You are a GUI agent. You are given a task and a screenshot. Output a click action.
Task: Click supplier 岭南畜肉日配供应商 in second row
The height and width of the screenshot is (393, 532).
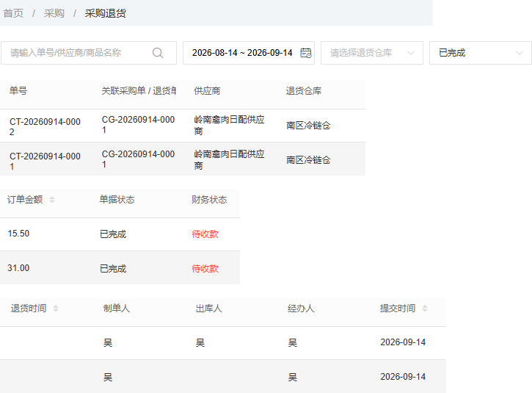[229, 159]
